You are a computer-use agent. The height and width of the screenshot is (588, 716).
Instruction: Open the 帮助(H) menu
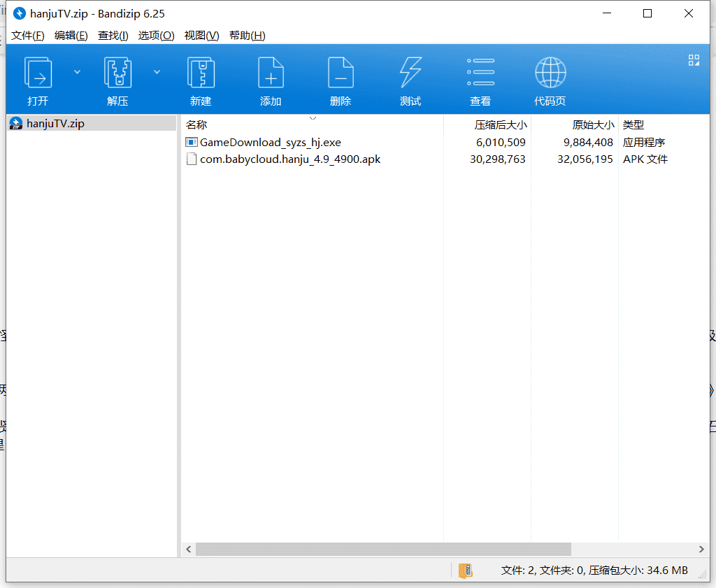click(247, 36)
